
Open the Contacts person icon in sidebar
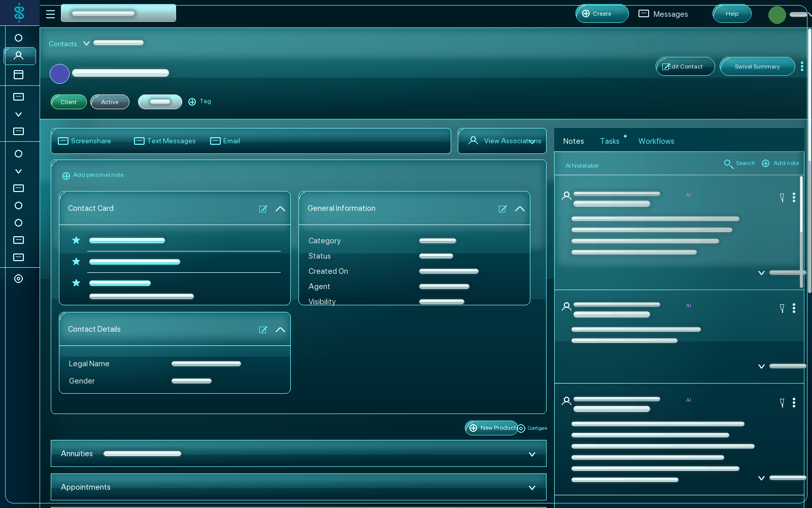point(19,55)
